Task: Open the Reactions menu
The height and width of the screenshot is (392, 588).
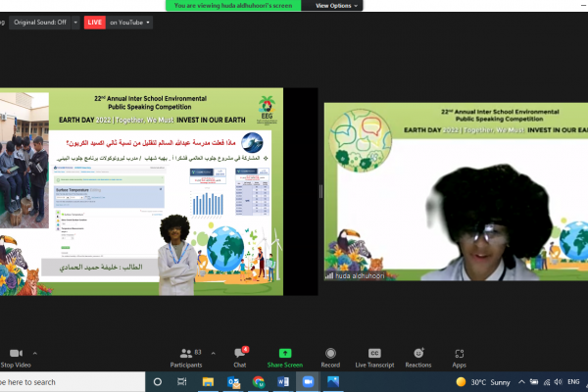Action: 418,357
